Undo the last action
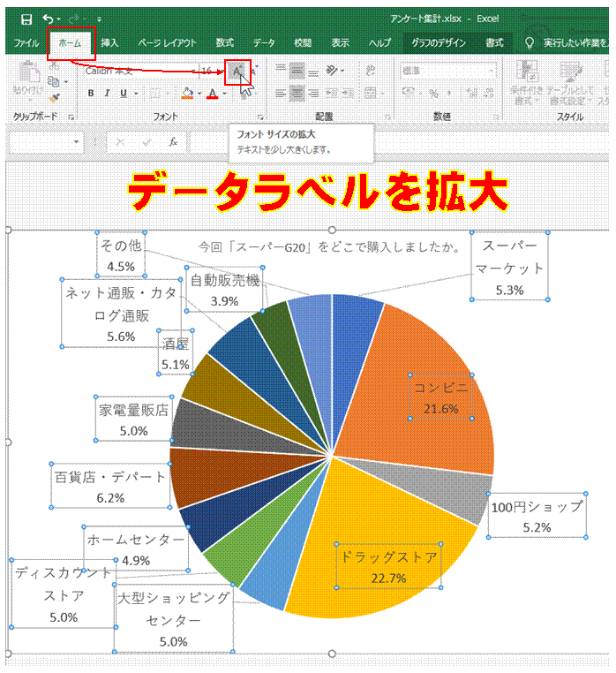The image size is (616, 673). [48, 19]
